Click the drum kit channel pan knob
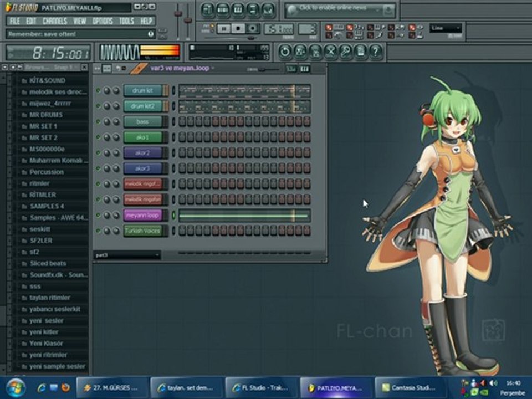532x399 pixels. tap(107, 90)
